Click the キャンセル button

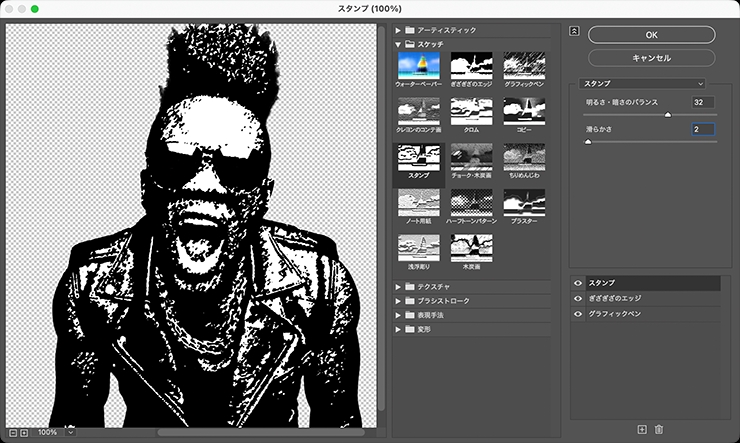coord(651,58)
